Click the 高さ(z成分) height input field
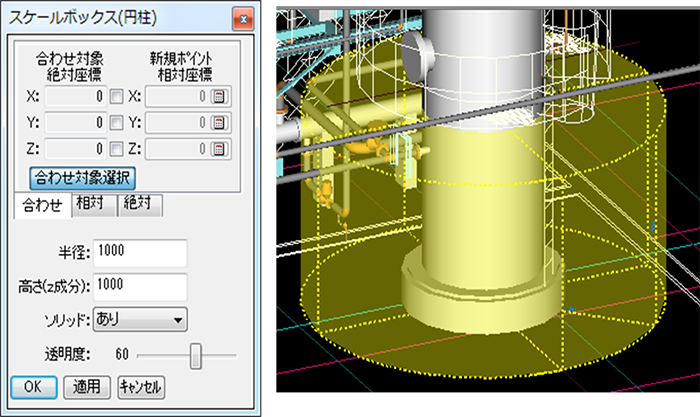The width and height of the screenshot is (700, 417). coord(139,287)
